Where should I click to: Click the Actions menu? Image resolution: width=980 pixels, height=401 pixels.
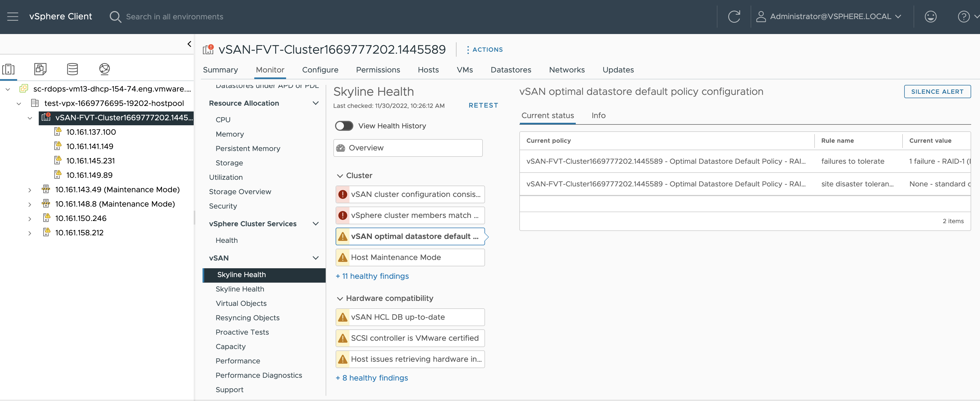click(485, 49)
